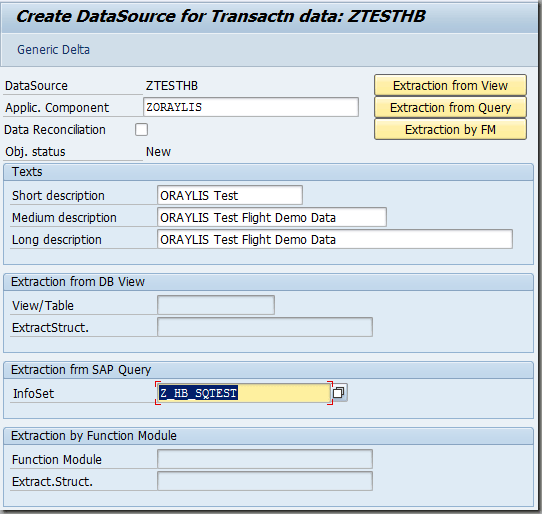This screenshot has height=514, width=542.
Task: Edit the Applic. Component field ZORAYLIS
Action: point(251,107)
